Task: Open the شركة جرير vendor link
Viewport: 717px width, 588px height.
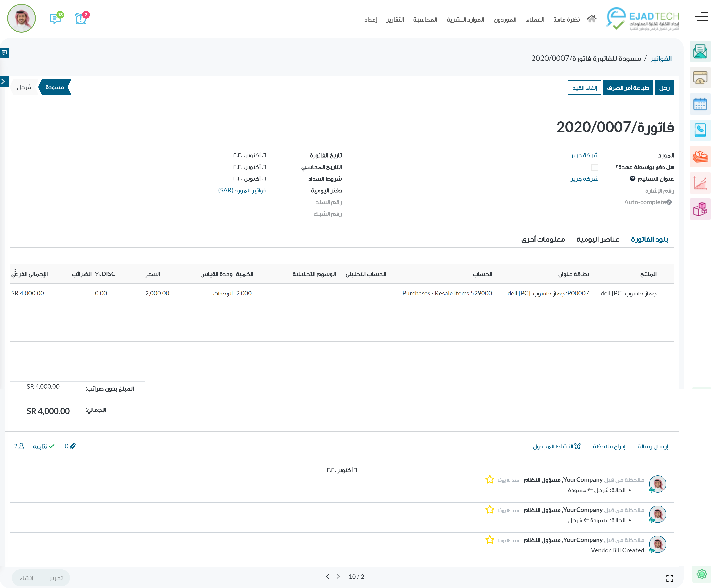Action: [x=584, y=155]
